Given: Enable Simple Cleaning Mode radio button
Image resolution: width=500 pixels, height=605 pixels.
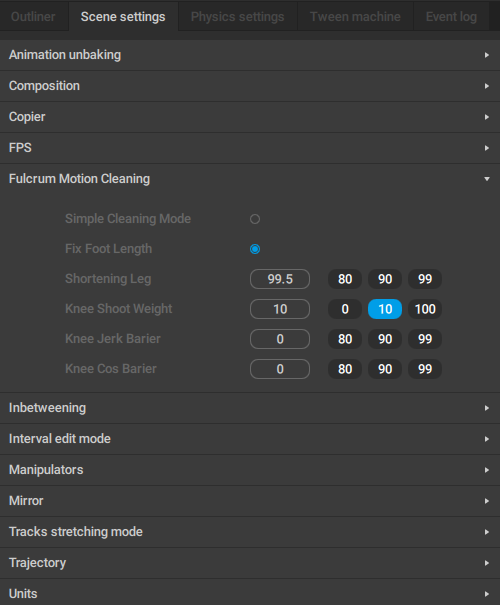Looking at the screenshot, I should [x=255, y=219].
